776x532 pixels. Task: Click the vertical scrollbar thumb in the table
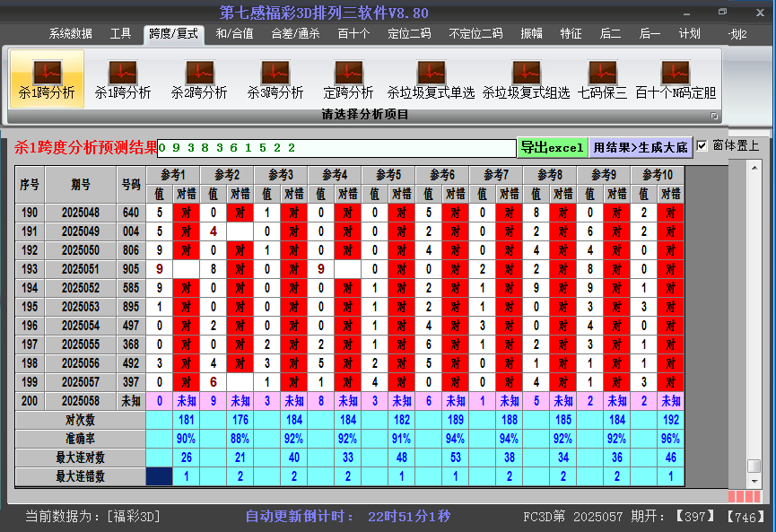754,467
